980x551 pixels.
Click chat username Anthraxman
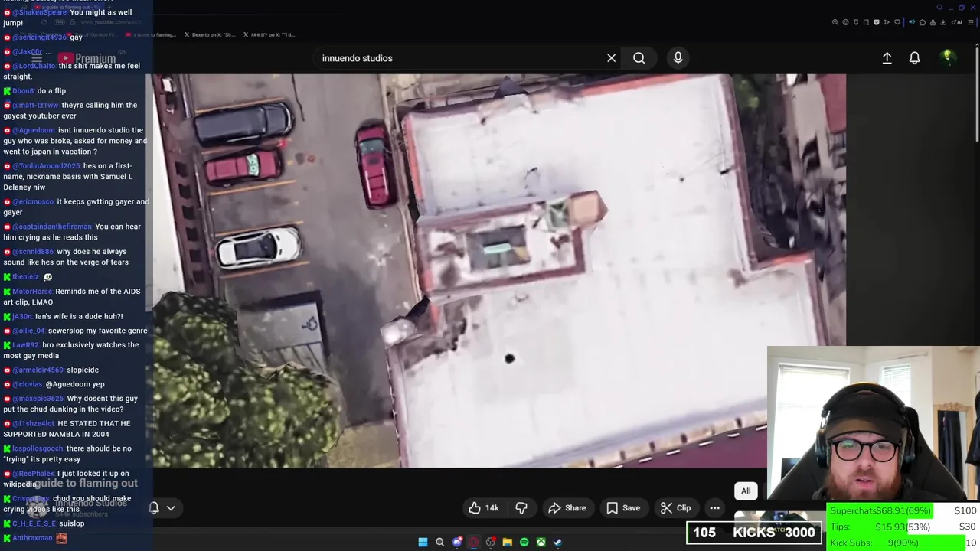click(32, 538)
